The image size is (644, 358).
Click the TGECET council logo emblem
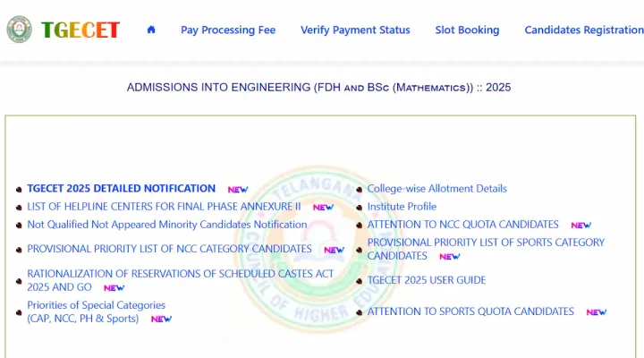[19, 30]
